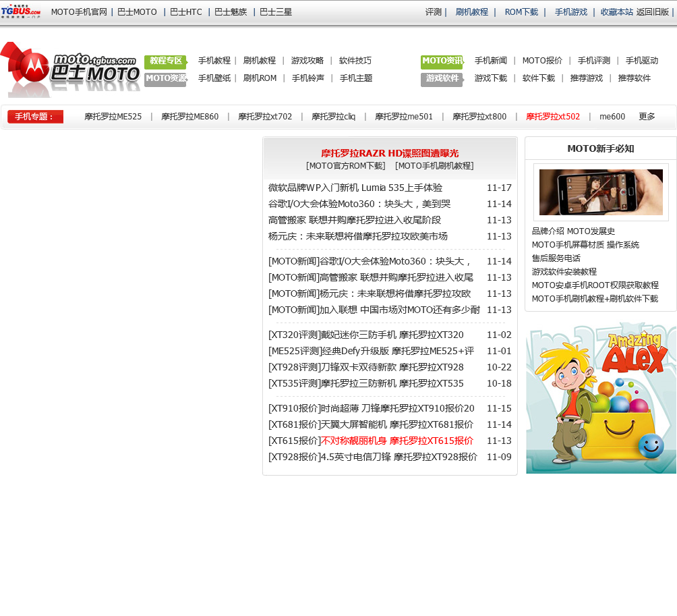The height and width of the screenshot is (616, 677).
Task: Open 手机铃声 category
Action: click(x=308, y=78)
